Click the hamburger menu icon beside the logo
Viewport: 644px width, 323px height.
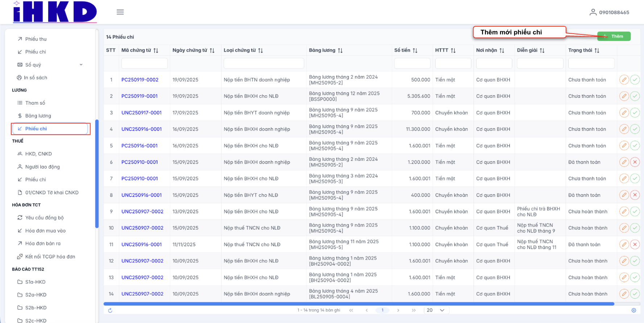click(x=120, y=12)
